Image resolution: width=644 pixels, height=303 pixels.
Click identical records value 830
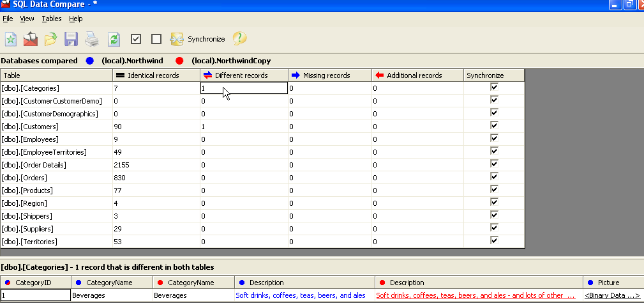coord(119,178)
